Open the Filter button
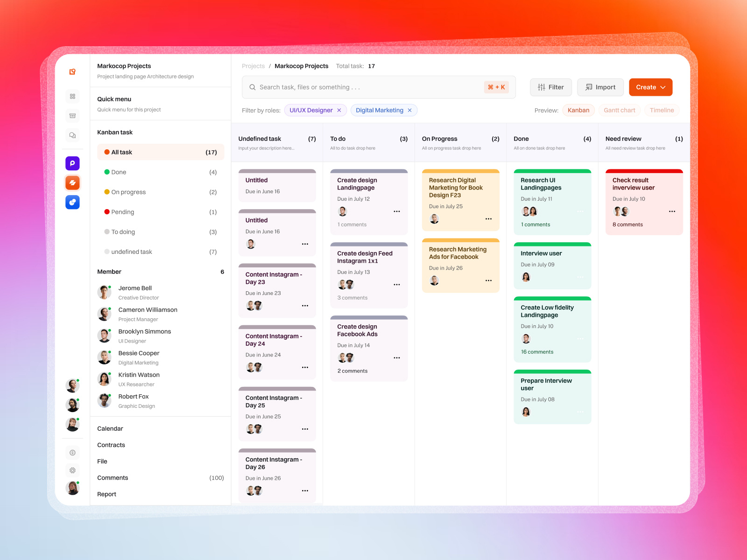747x560 pixels. 550,87
